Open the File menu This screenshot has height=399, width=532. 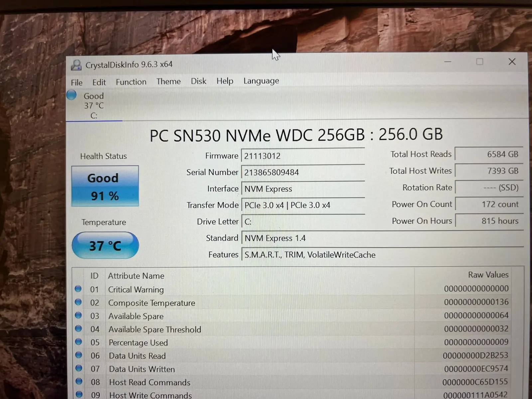pyautogui.click(x=76, y=82)
